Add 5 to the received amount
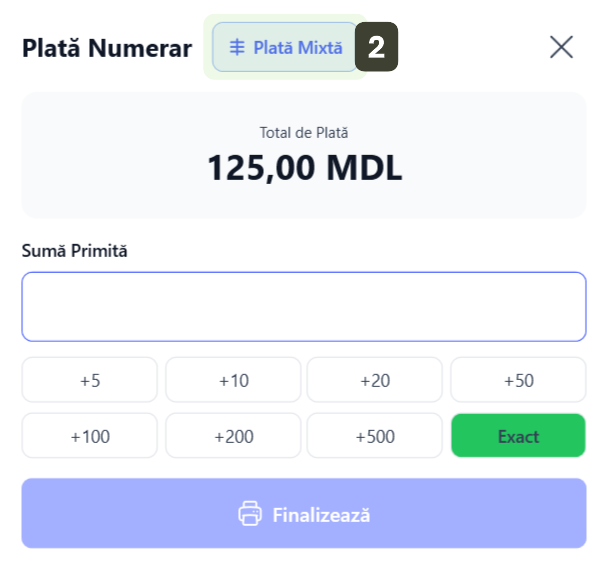Screen dimensions: 607x573 90,380
